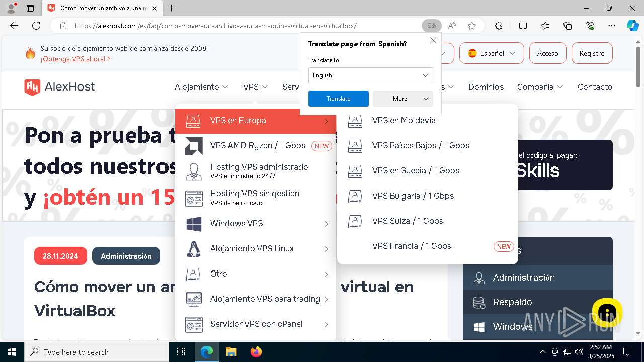Select Servidor VPS con cPanel
644x362 pixels.
pos(256,324)
